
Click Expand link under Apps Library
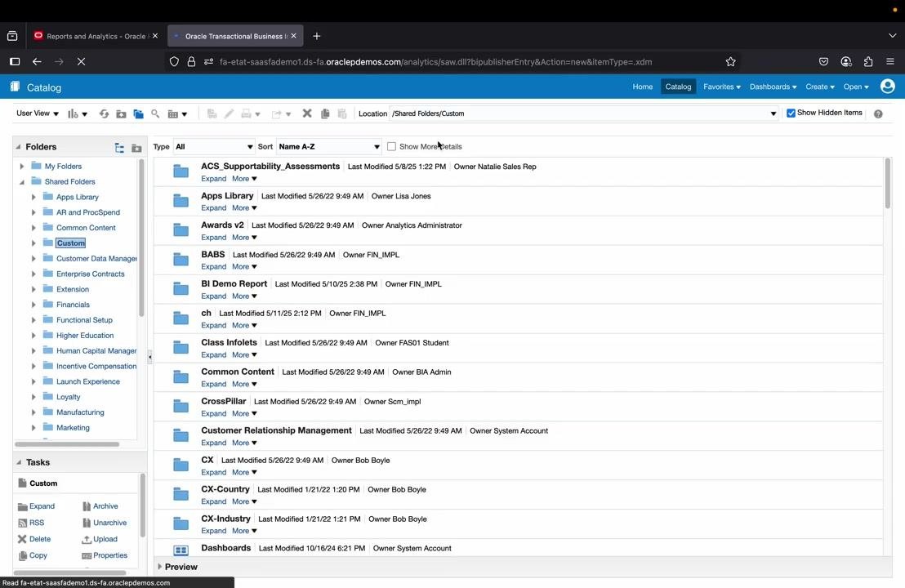tap(213, 207)
